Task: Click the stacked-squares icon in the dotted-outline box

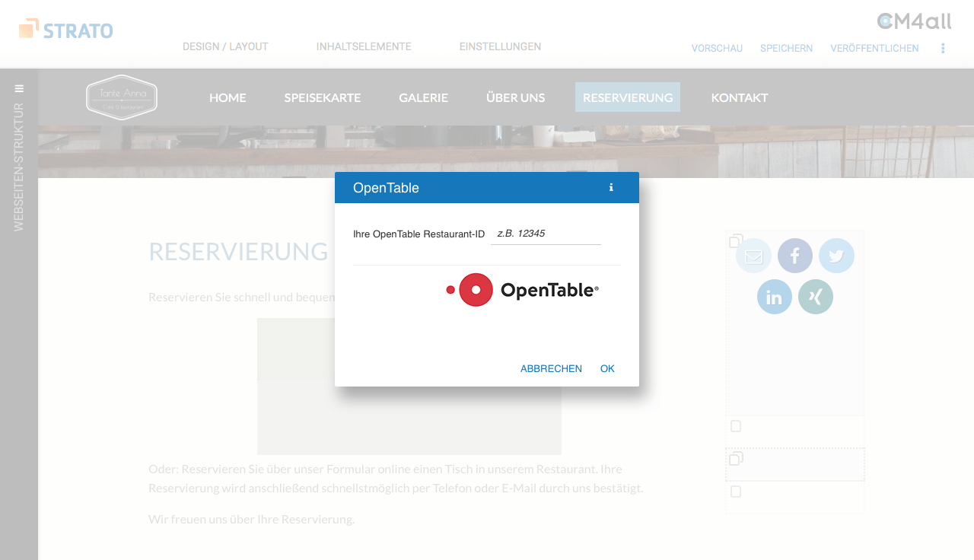Action: pos(736,459)
